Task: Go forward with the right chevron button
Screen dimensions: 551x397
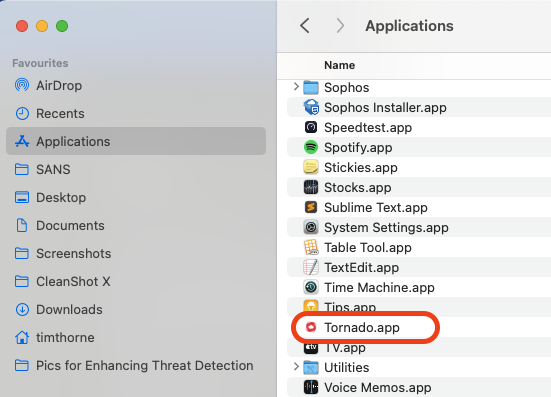Action: coord(340,26)
